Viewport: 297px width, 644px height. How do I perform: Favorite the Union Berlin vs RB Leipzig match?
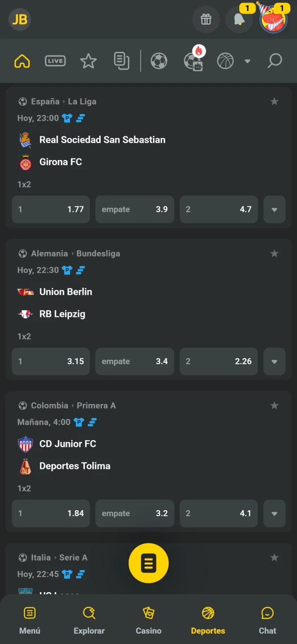274,253
